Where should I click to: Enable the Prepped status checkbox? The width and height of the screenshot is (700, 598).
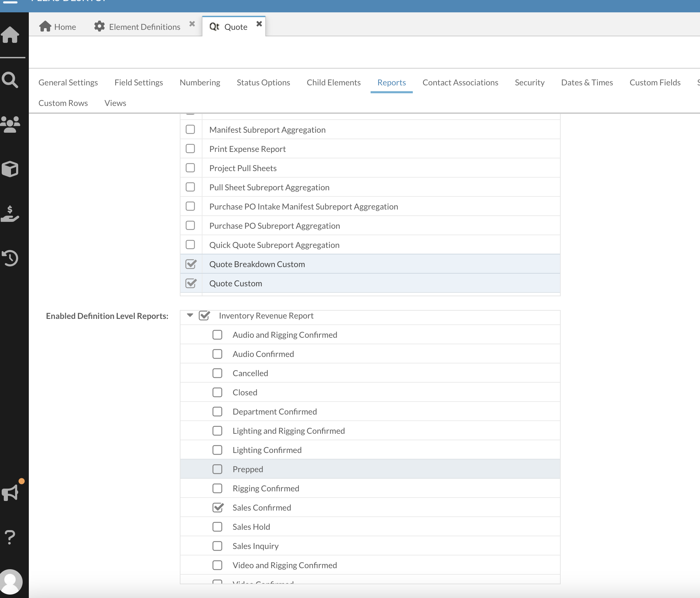(217, 469)
